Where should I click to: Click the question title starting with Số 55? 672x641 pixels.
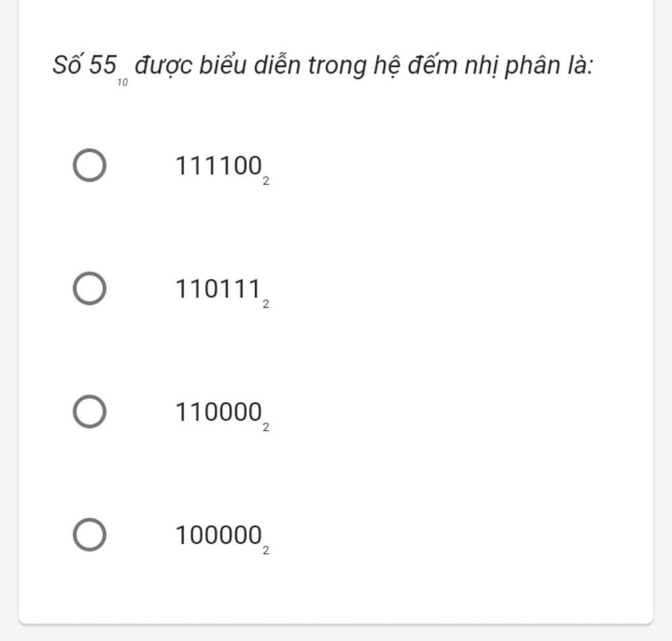tap(323, 68)
